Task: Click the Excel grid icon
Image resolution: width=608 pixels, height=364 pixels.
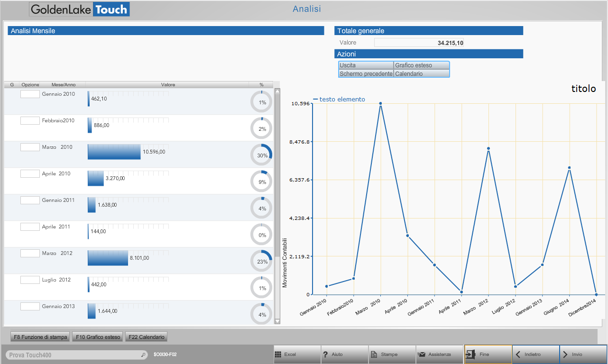Action: tap(278, 355)
